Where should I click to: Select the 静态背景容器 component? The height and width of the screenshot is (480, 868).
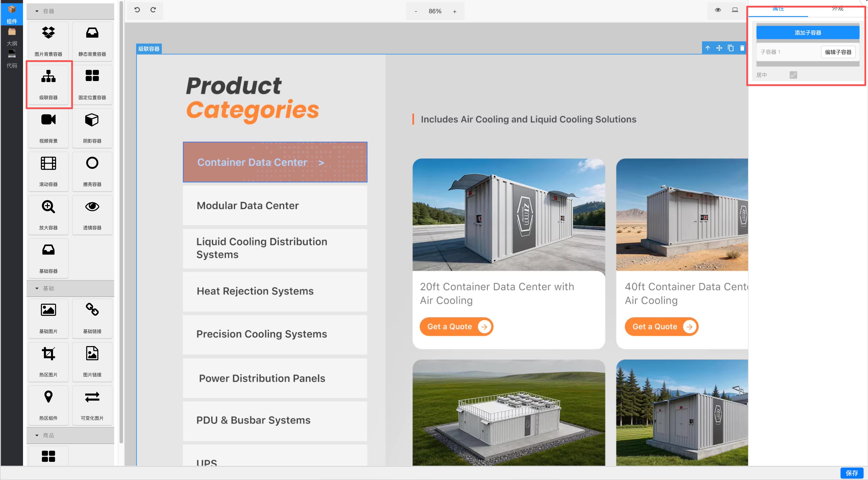(x=92, y=41)
